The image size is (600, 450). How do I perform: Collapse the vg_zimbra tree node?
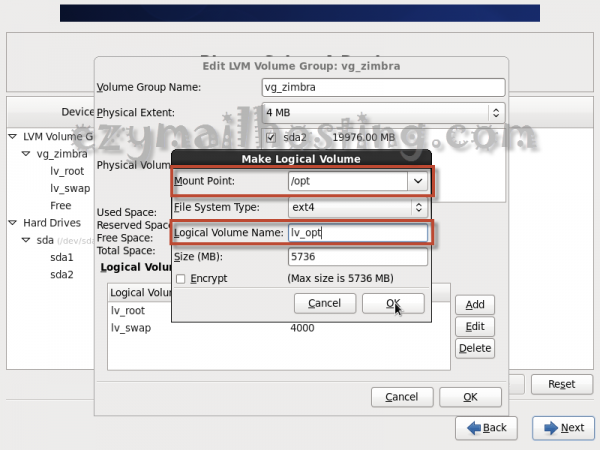tap(26, 154)
